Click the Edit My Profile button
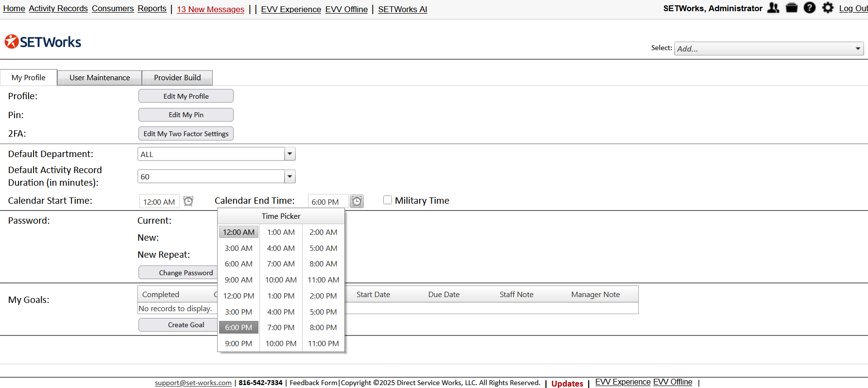The height and width of the screenshot is (388, 868). point(186,96)
